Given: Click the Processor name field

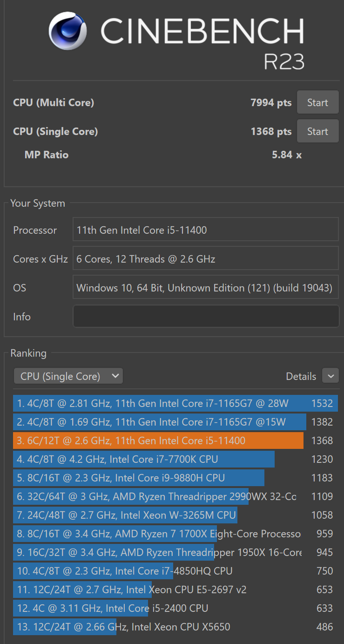Looking at the screenshot, I should pyautogui.click(x=206, y=230).
